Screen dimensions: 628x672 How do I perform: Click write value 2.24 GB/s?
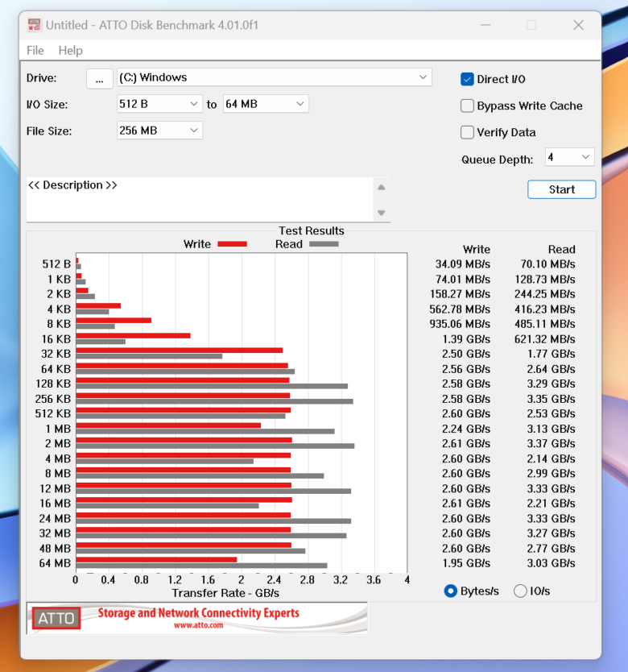coord(466,429)
